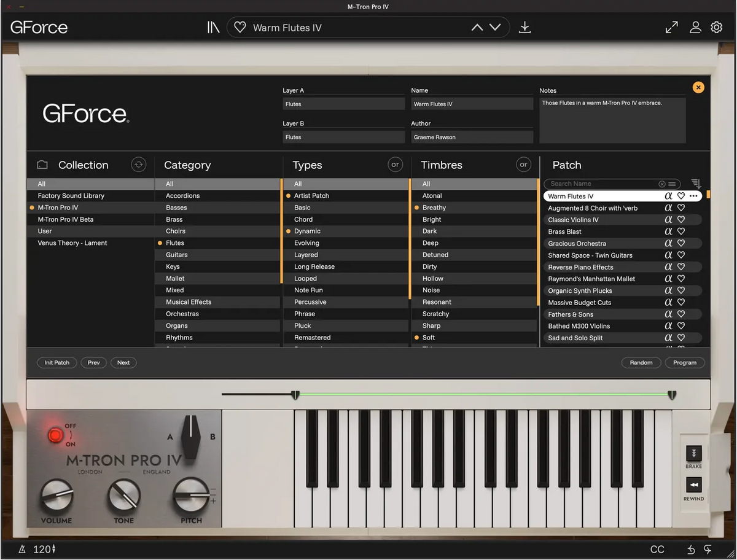Click alpha icon on Sad and Solo Split
737x560 pixels.
tap(668, 338)
